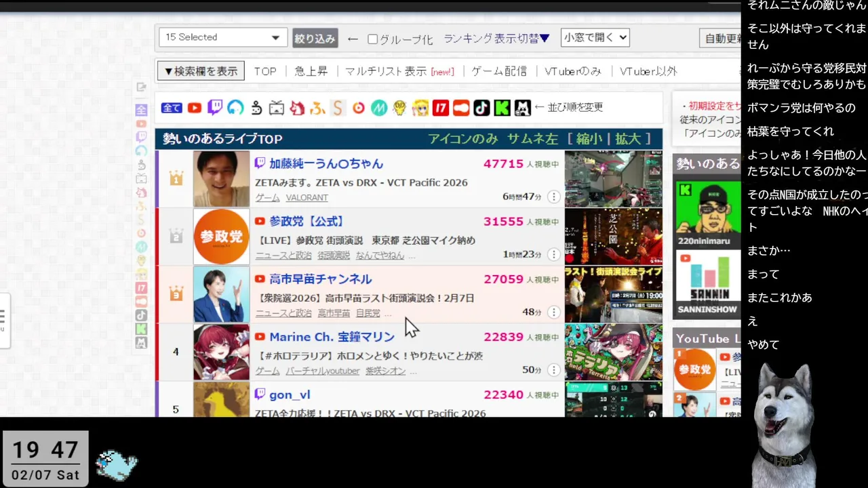This screenshot has height=488, width=868.
Task: Click the red circle Bigo platform icon
Action: [x=359, y=107]
